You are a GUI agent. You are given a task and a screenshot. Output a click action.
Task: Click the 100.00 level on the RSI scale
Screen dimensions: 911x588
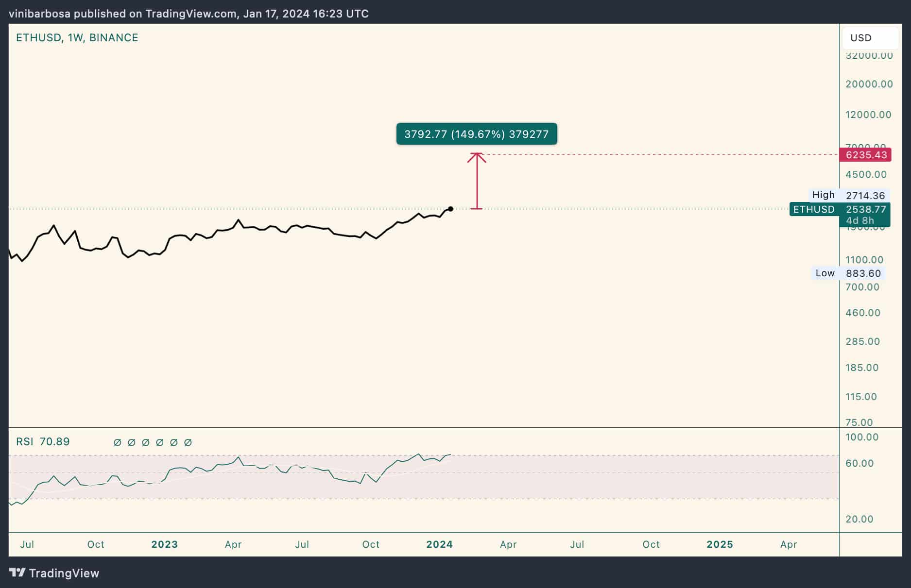pos(861,437)
